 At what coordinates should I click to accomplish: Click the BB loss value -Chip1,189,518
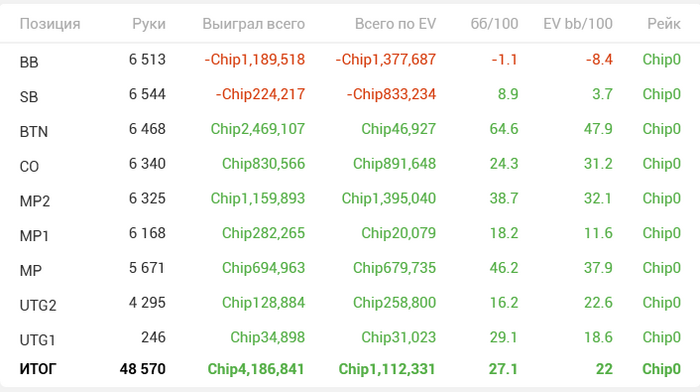point(254,59)
